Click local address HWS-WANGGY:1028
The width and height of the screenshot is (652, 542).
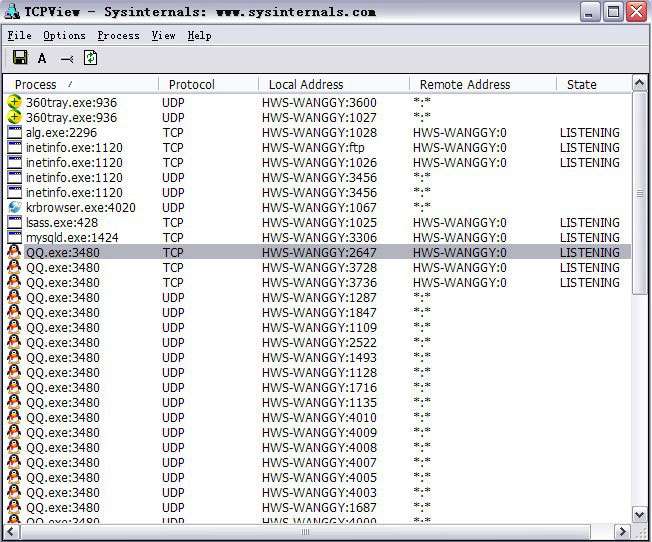319,133
